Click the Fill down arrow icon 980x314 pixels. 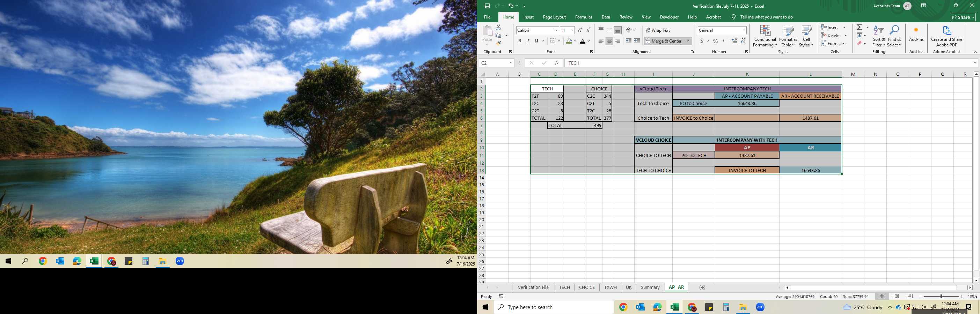click(860, 35)
